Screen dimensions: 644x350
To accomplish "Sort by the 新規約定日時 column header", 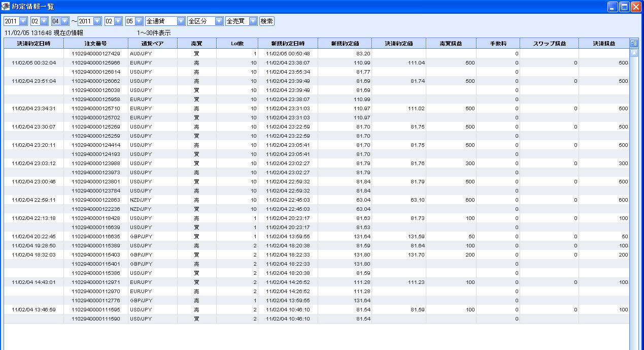I will tap(288, 44).
